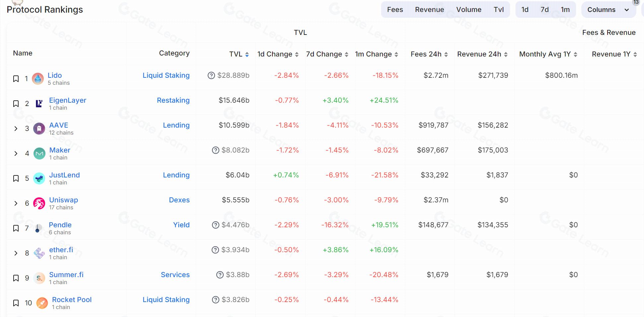Bookmark the Lido protocol row
The height and width of the screenshot is (317, 644).
[x=16, y=79]
